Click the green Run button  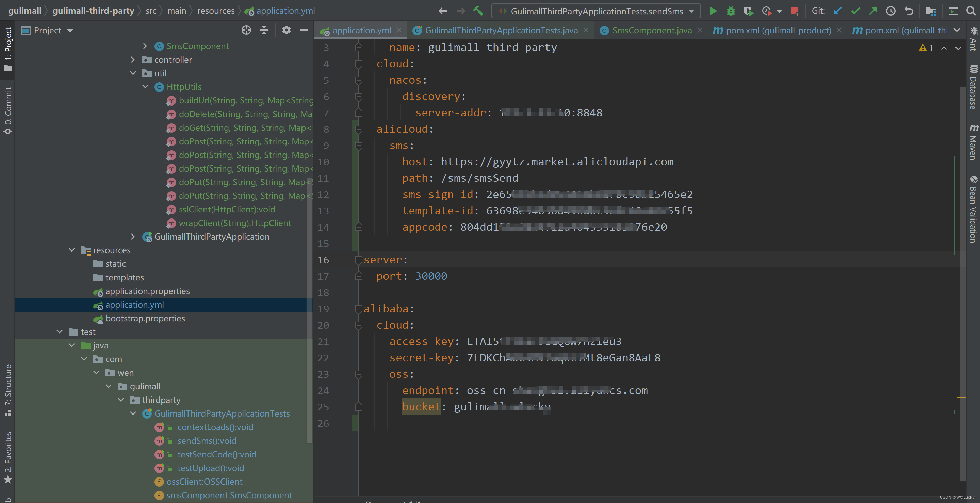coord(713,11)
